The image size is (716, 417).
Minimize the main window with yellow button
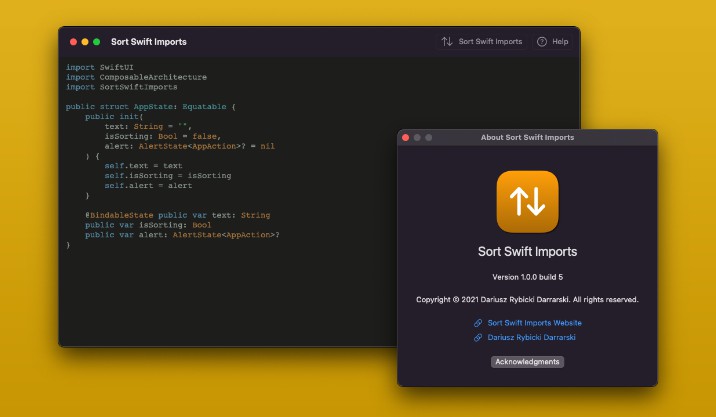pos(85,42)
